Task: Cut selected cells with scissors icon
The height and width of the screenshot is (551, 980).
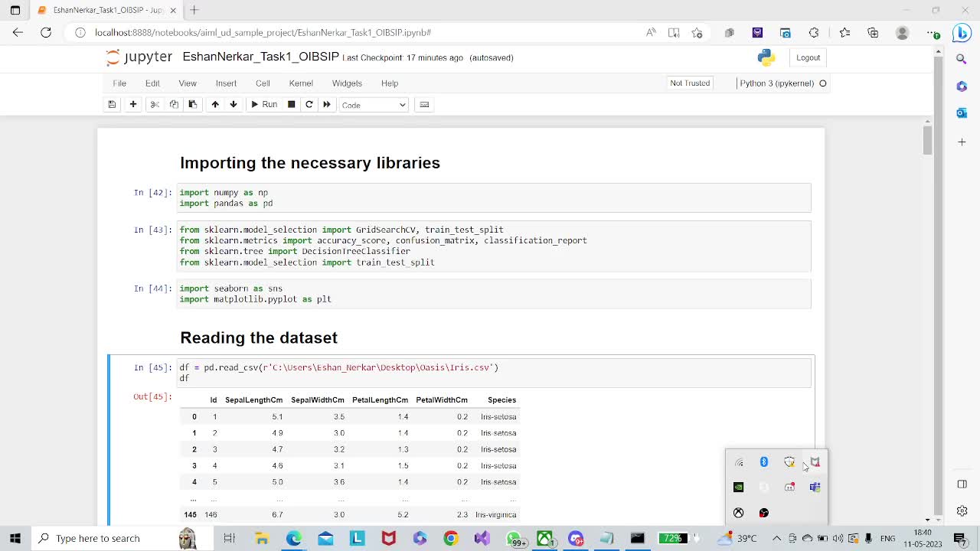Action: click(154, 105)
